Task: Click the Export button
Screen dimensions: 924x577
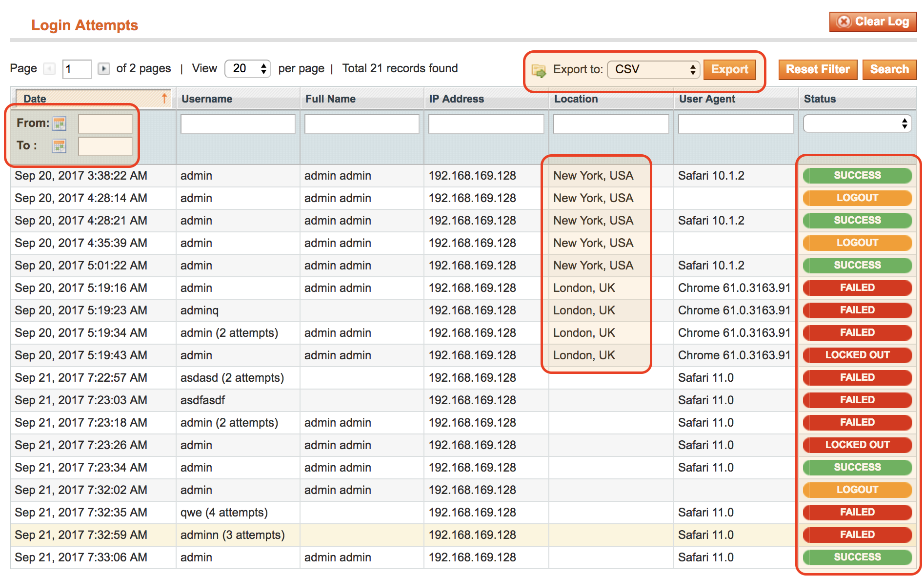Action: point(729,69)
